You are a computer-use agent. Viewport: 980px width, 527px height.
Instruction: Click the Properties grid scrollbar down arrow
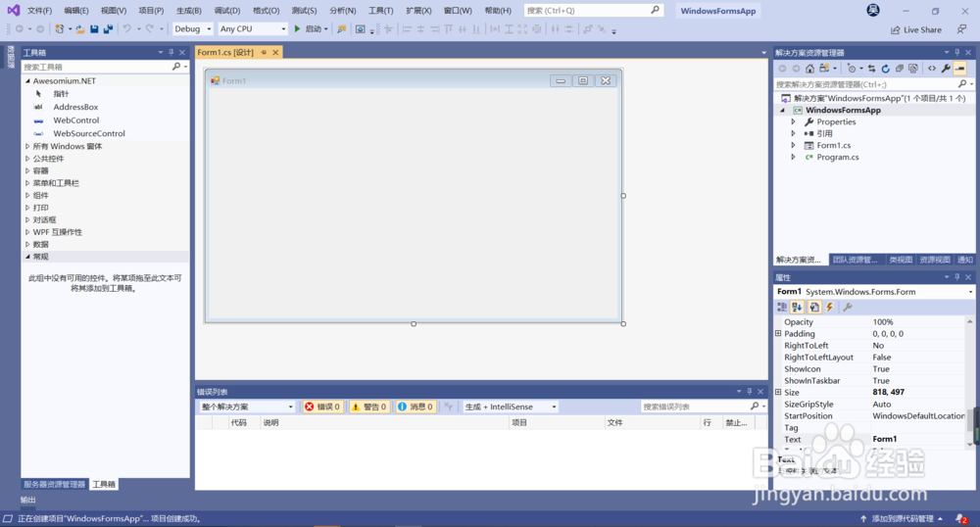click(x=970, y=444)
